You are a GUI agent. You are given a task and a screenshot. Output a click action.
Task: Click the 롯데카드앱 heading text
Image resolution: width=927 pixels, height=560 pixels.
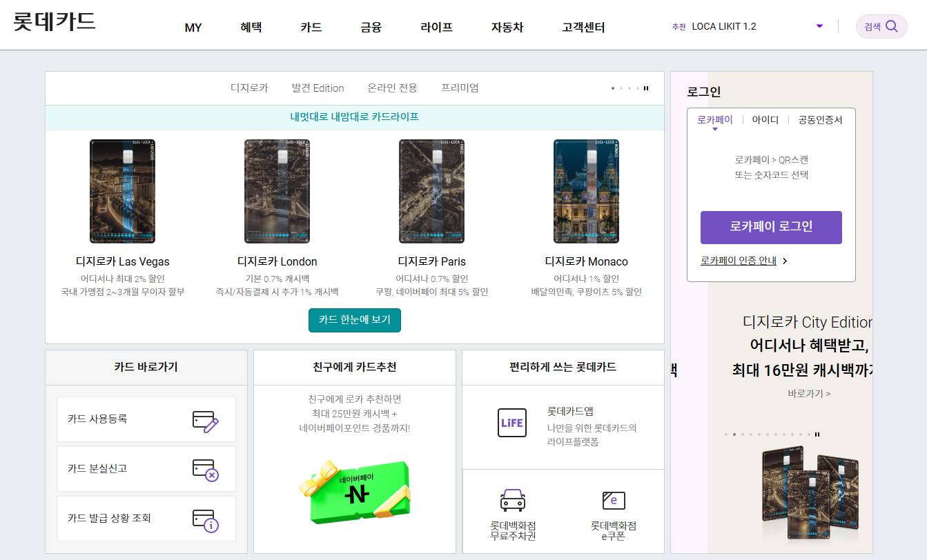click(x=570, y=411)
